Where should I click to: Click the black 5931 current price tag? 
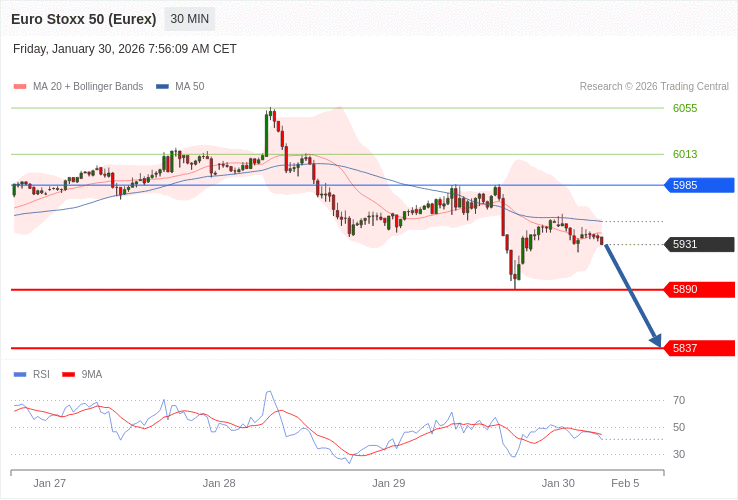point(699,244)
